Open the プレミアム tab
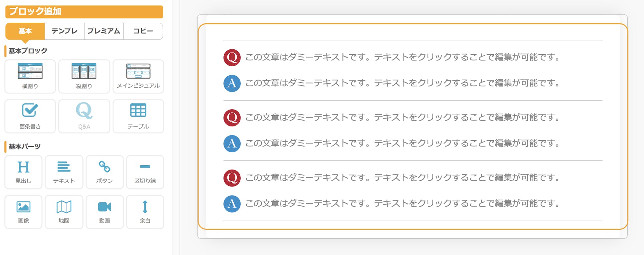The height and width of the screenshot is (255, 644). [x=104, y=31]
